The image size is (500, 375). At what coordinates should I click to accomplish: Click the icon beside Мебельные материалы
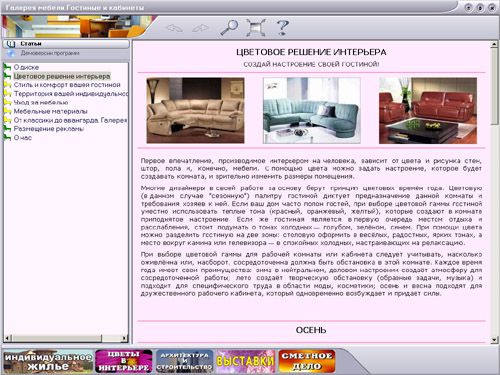[7, 111]
